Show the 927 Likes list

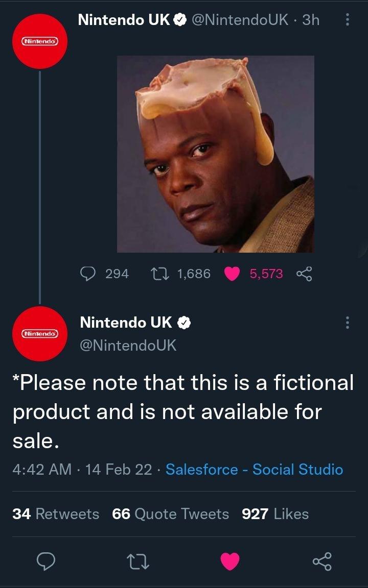275,513
